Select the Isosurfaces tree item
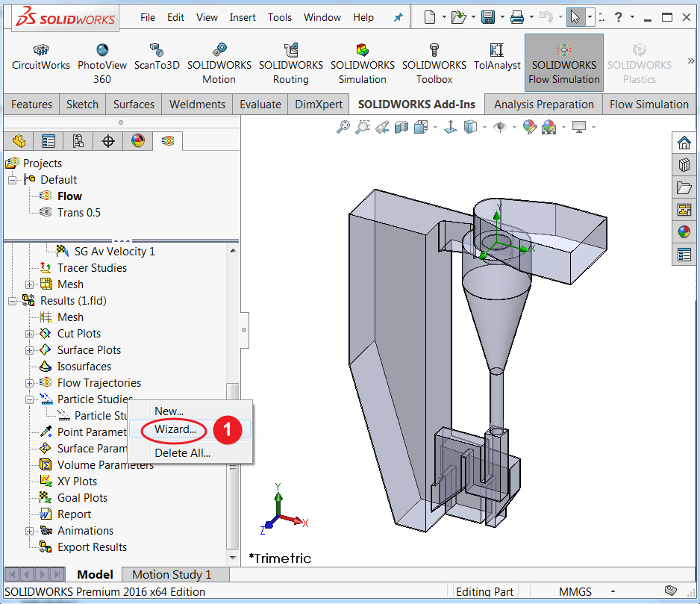Viewport: 700px width, 604px height. click(x=84, y=367)
